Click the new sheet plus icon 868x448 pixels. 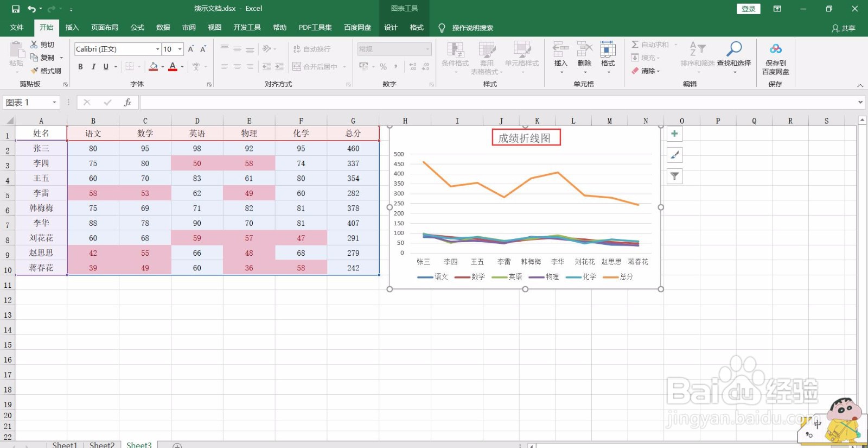177,445
